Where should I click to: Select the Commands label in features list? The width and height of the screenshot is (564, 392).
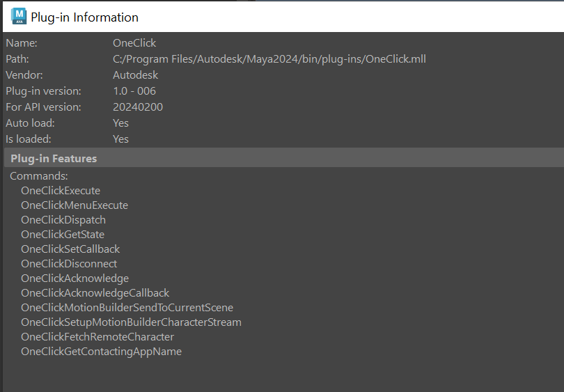[38, 176]
